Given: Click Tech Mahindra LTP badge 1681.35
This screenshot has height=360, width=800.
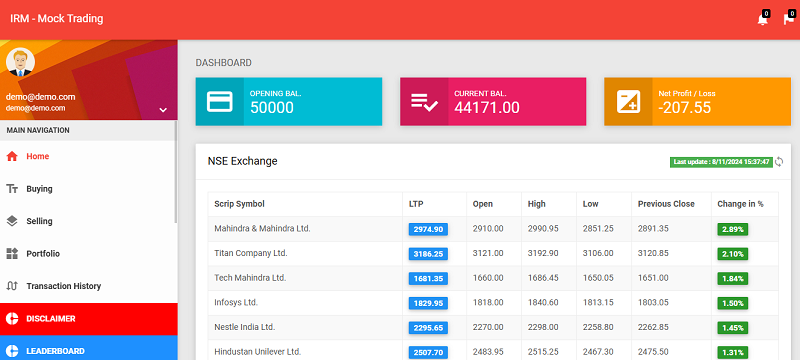Looking at the screenshot, I should [x=428, y=279].
